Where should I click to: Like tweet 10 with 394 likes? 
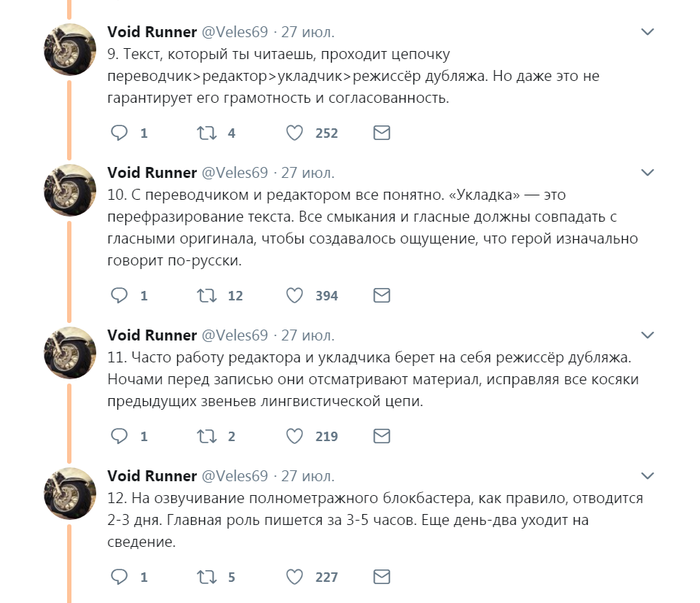295,295
